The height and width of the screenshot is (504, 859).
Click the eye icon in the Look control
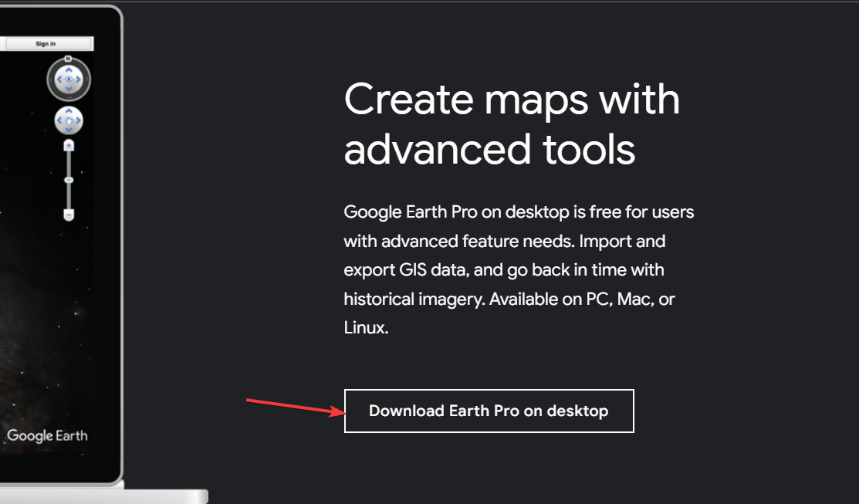point(69,79)
